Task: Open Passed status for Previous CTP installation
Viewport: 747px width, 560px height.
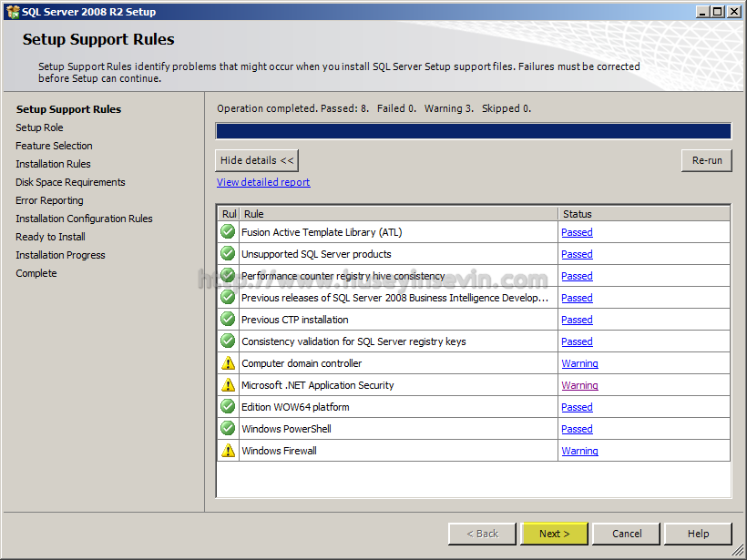Action: click(577, 320)
